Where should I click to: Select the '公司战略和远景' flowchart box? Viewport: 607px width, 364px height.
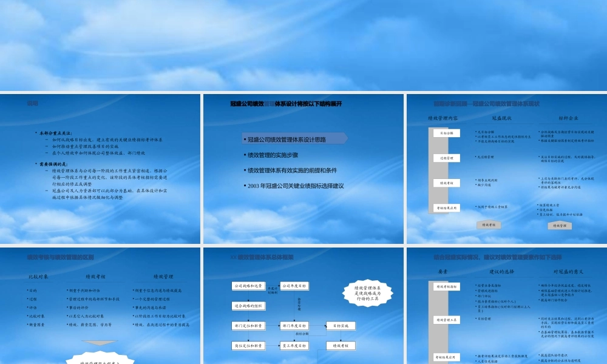point(248,286)
